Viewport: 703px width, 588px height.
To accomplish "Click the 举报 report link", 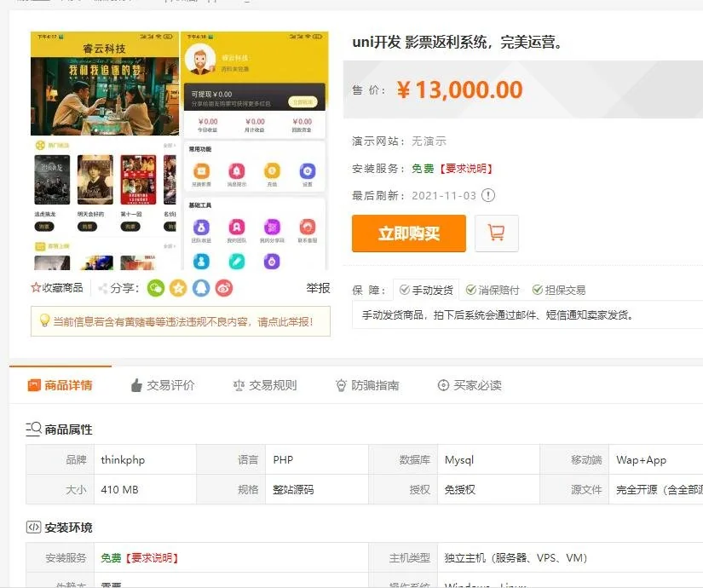I will coord(318,288).
